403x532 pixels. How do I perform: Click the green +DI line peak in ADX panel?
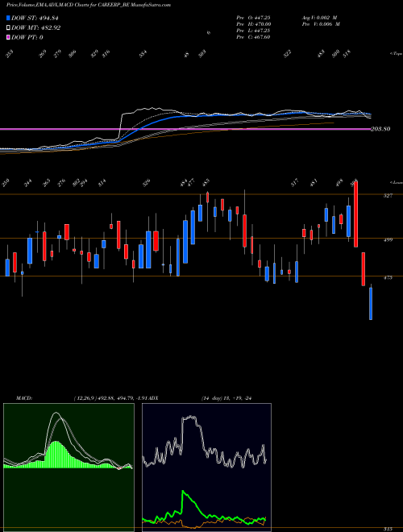coord(183,491)
